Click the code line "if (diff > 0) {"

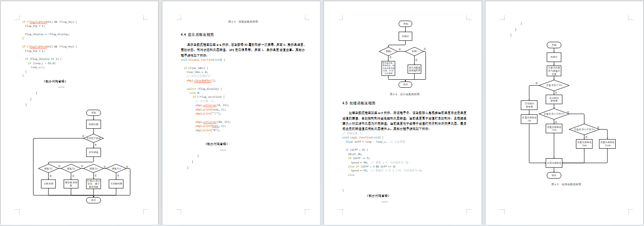point(357,150)
